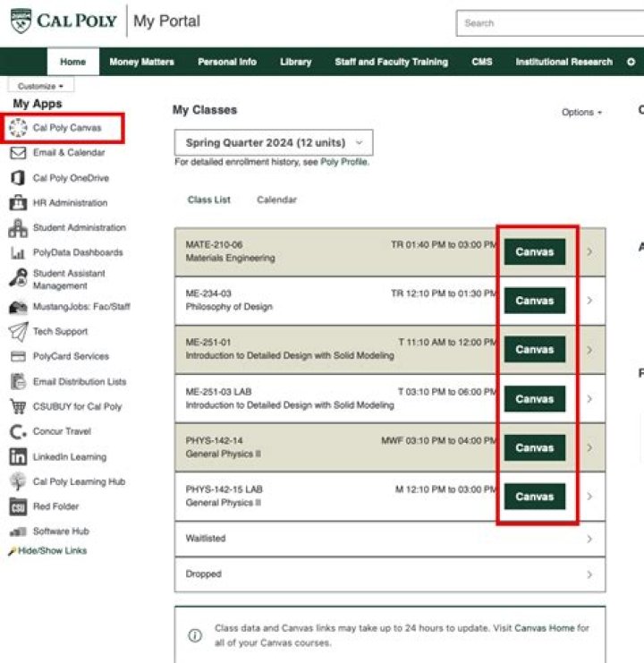Open the LinkedIn Learning icon
Screen dimensions: 644x663
[x=18, y=456]
